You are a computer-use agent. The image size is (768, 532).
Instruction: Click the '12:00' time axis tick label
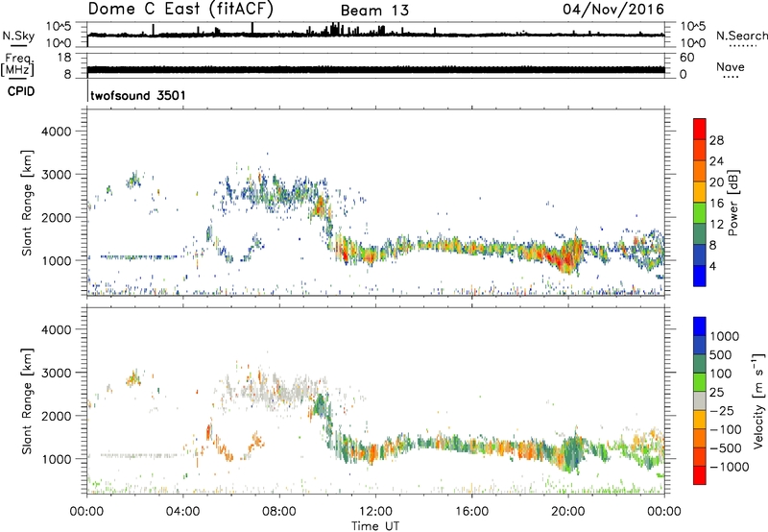click(x=375, y=512)
